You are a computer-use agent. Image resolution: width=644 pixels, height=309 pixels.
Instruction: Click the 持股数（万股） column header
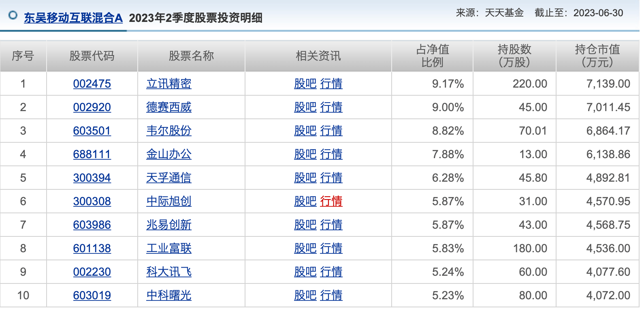(x=514, y=56)
